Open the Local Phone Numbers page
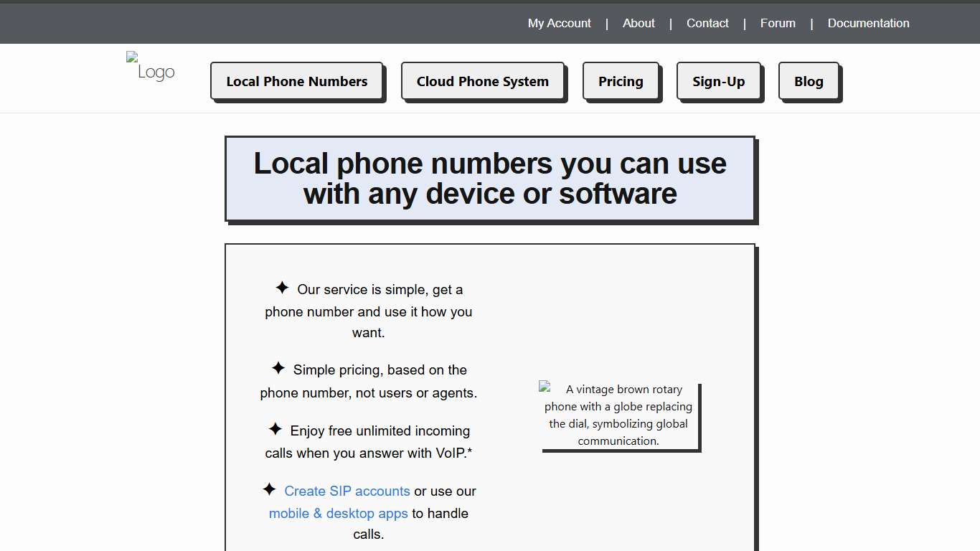Screen dimensions: 980x551 click(296, 81)
